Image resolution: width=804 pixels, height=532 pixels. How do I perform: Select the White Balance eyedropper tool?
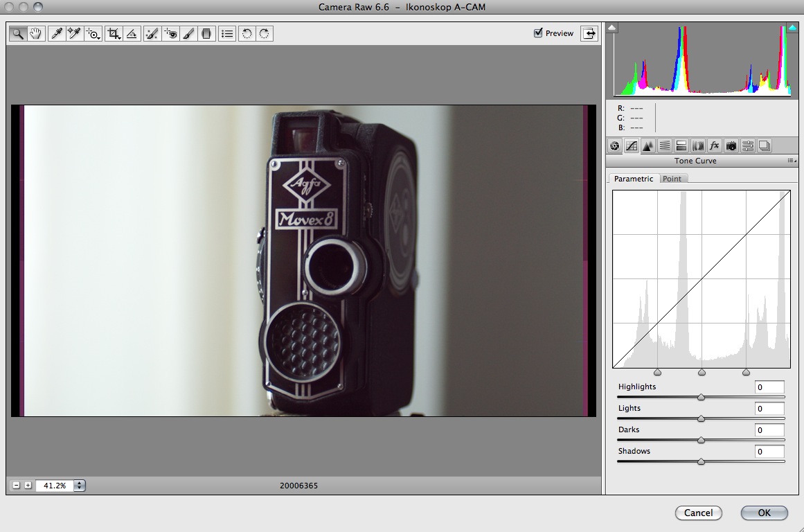tap(57, 33)
